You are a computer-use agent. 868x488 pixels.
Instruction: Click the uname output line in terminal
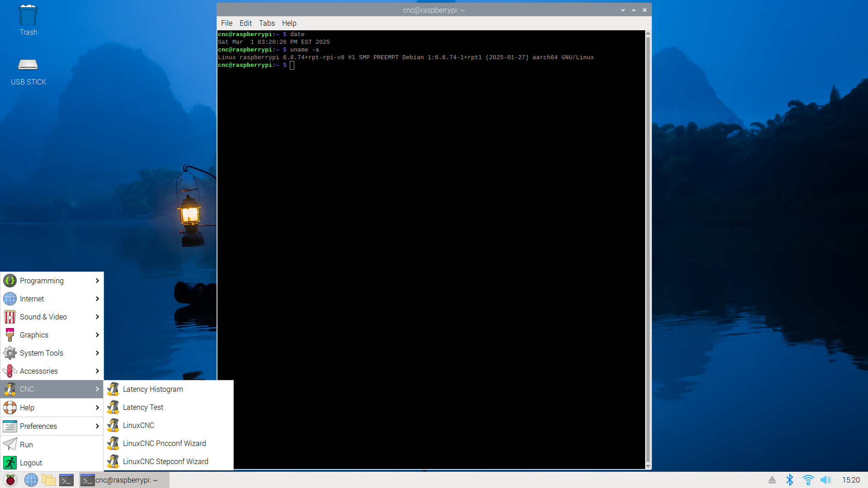click(x=406, y=57)
